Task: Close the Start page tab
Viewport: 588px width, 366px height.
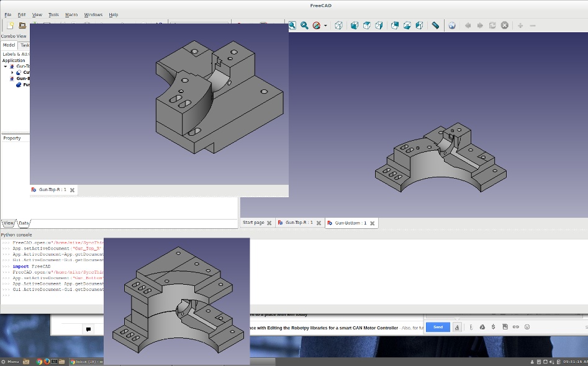Action: tap(269, 223)
